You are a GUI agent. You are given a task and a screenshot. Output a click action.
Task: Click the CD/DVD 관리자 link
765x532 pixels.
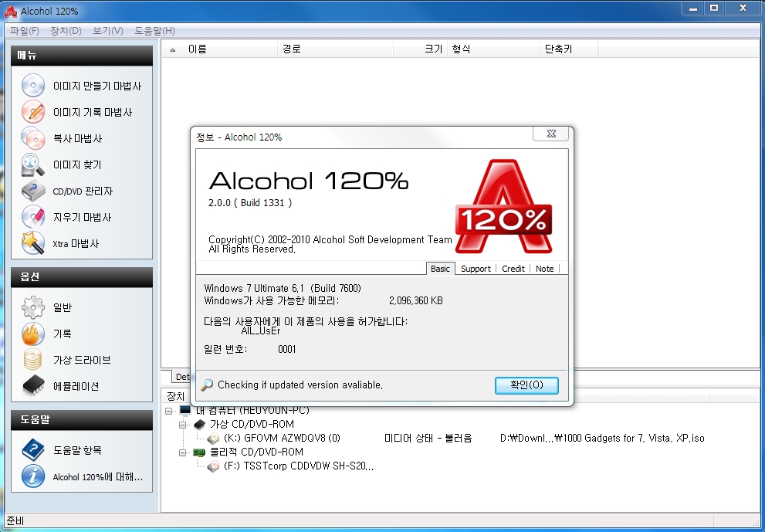point(83,191)
